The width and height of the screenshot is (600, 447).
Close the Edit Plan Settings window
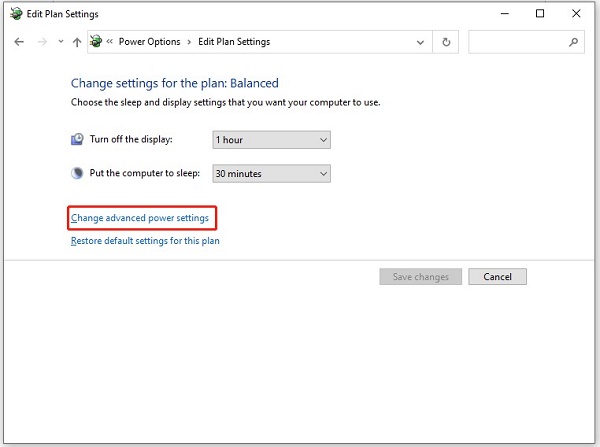point(576,14)
